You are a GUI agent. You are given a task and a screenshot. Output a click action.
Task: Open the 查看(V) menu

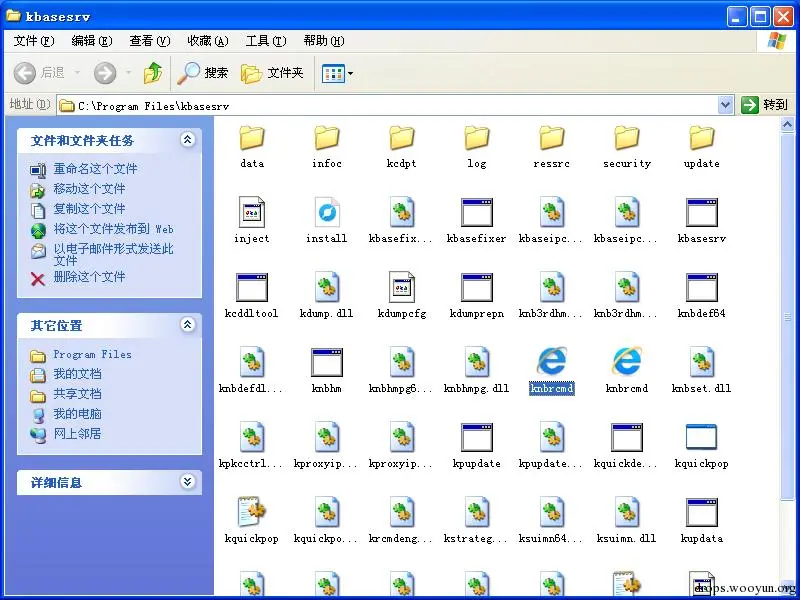pos(150,41)
